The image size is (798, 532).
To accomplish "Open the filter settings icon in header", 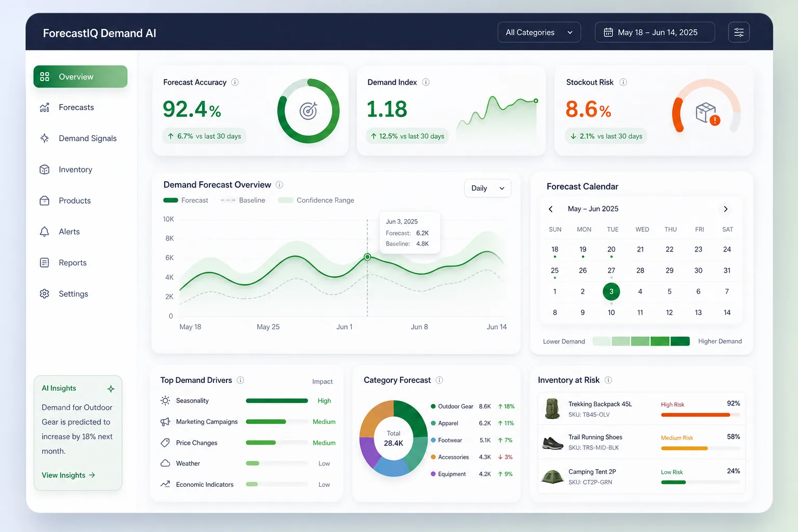I will pyautogui.click(x=739, y=32).
